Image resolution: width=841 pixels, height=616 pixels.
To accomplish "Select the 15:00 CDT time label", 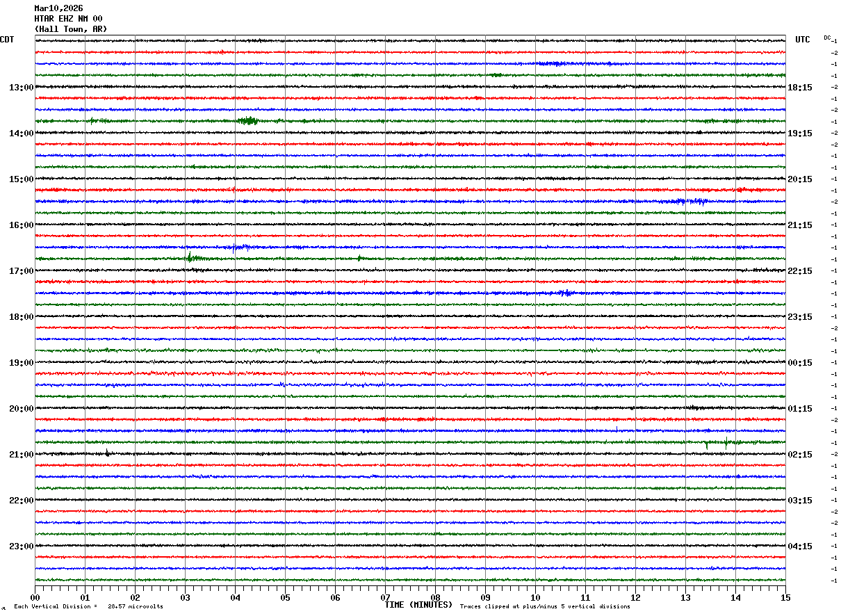I will coord(22,179).
